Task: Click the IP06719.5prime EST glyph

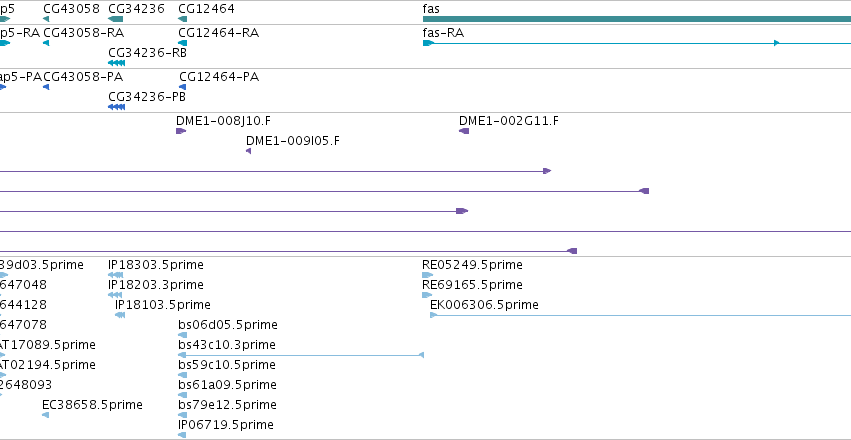Action: click(x=182, y=435)
